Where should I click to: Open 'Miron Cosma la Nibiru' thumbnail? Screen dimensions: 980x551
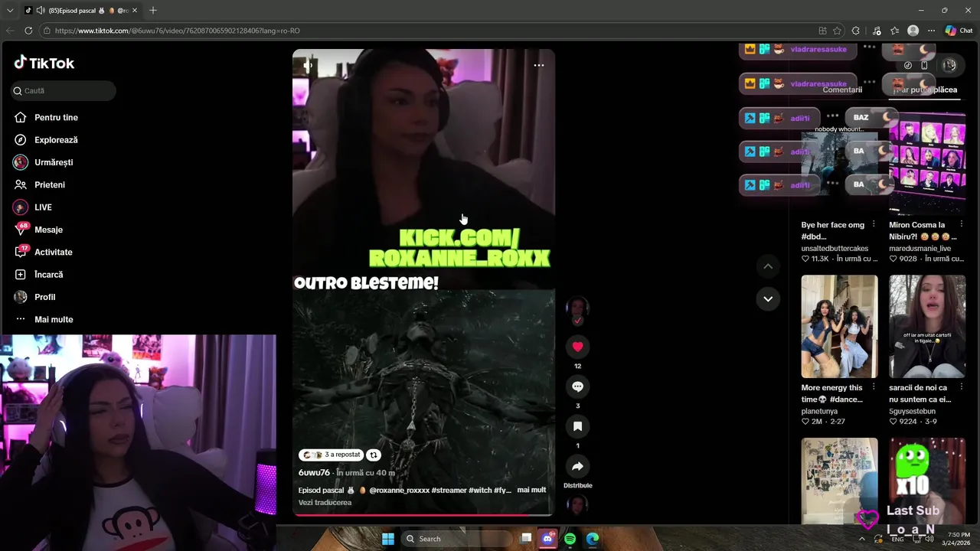(x=927, y=163)
